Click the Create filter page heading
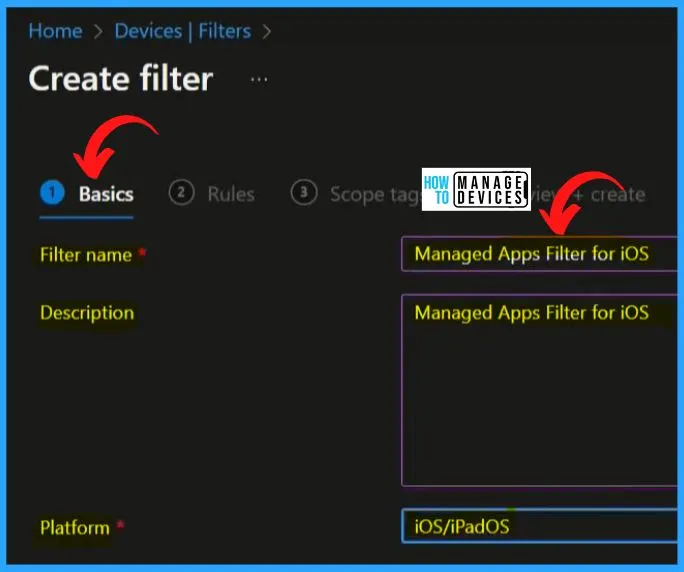The height and width of the screenshot is (572, 684). point(121,79)
